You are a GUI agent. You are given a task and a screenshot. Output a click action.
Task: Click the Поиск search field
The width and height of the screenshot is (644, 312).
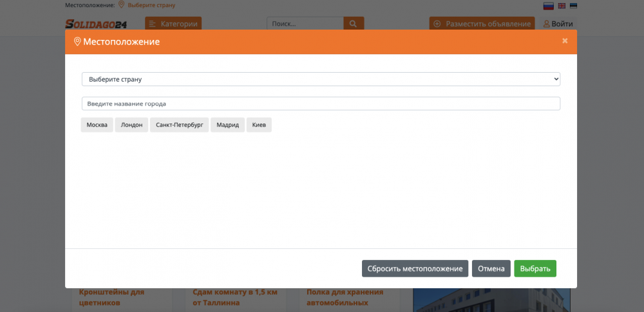click(305, 24)
